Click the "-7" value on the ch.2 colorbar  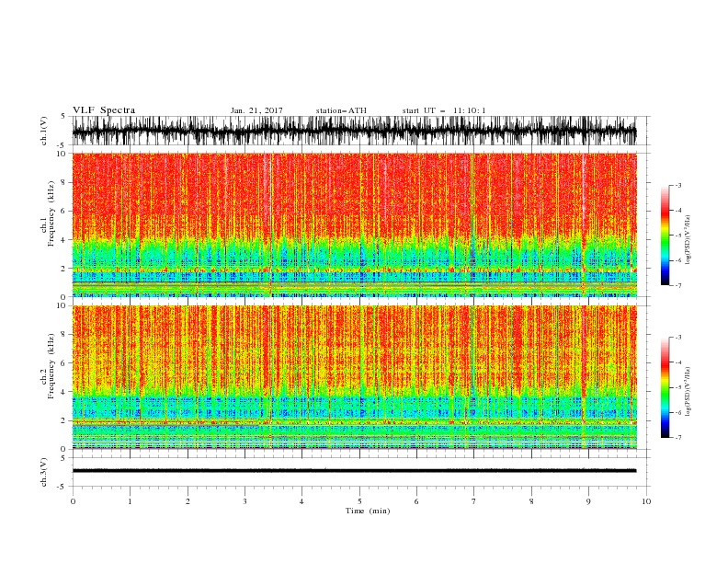coord(678,438)
